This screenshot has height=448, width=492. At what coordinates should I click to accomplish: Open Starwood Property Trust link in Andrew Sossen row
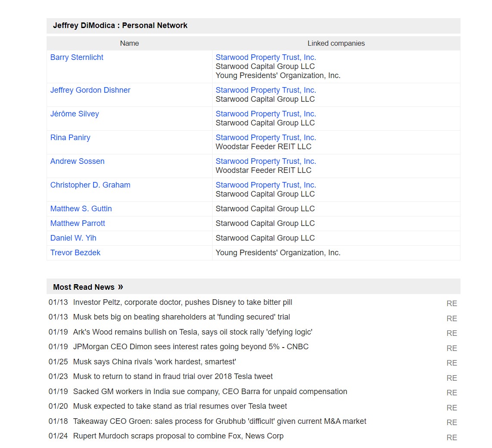(266, 161)
